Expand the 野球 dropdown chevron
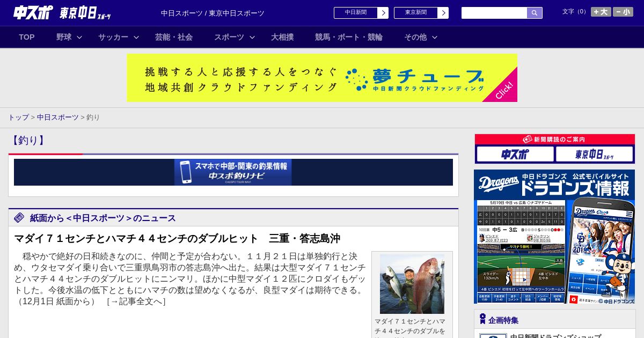Viewport: 644px width, 338px height. (79, 37)
